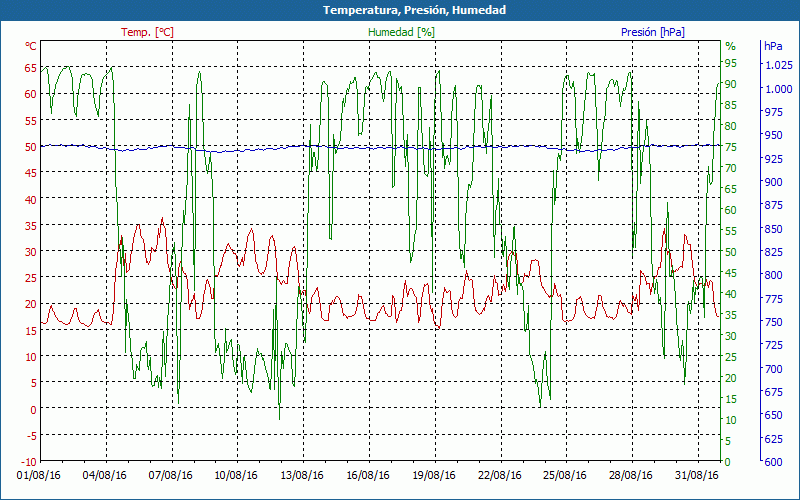This screenshot has width=800, height=500.
Task: Click the '13/08/16' date axis label
Action: (x=302, y=476)
